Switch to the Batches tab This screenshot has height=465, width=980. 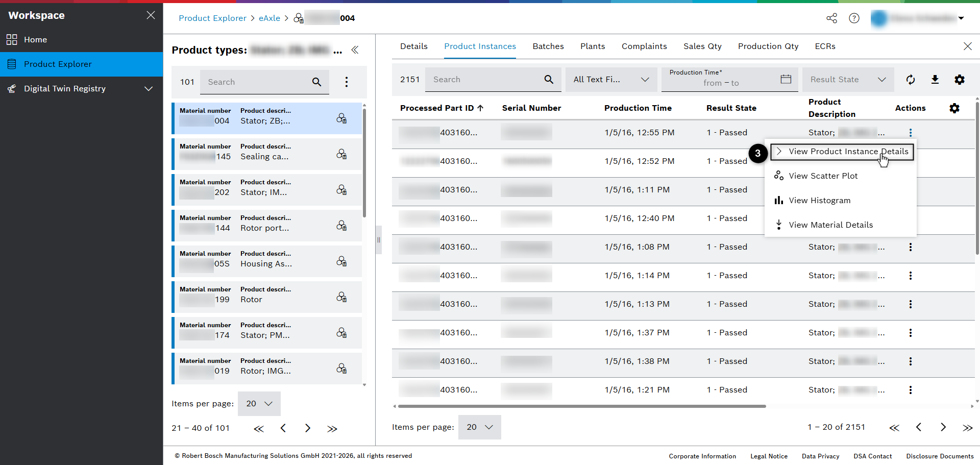click(548, 46)
